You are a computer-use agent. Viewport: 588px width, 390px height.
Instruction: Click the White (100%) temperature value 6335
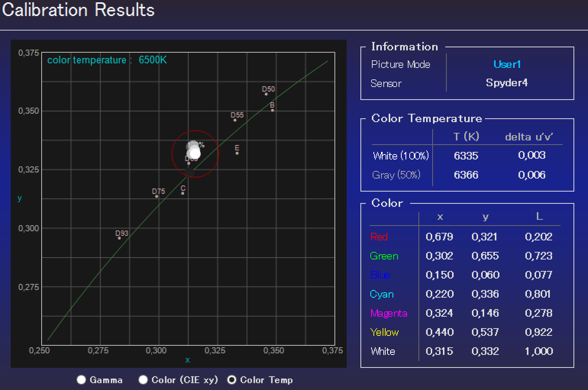(466, 156)
